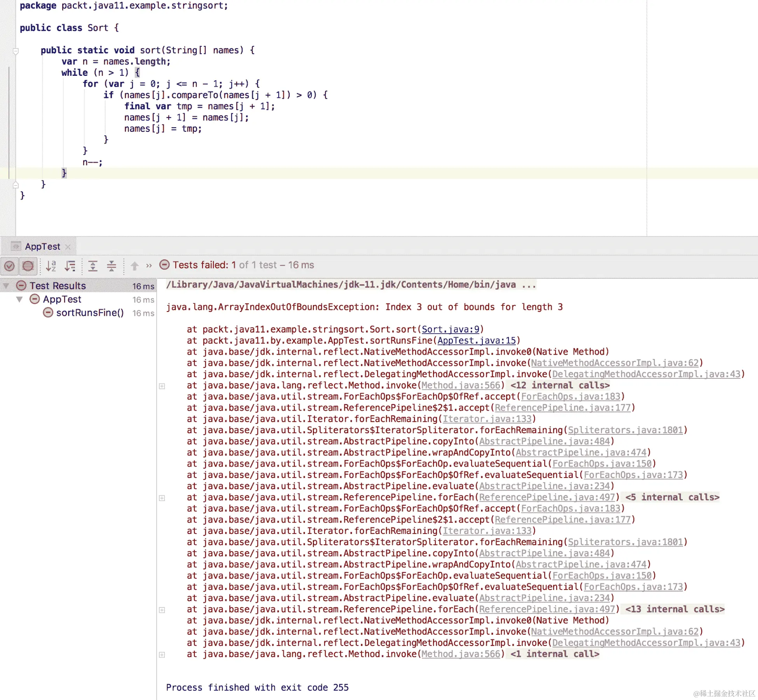Show more toolbar actions chevron
The width and height of the screenshot is (758, 700).
149,266
